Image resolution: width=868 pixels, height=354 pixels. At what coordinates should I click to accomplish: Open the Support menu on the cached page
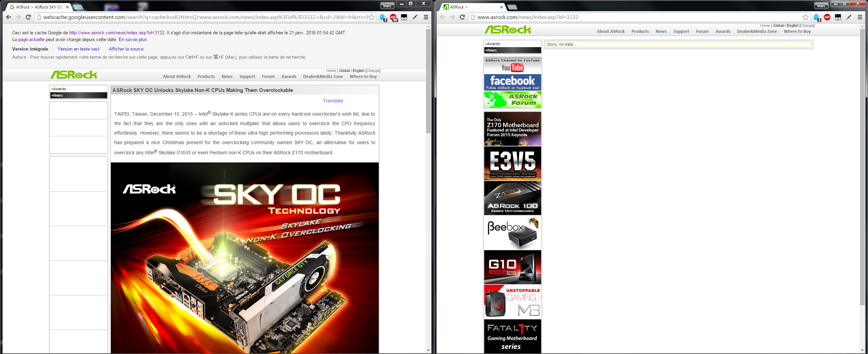pyautogui.click(x=247, y=77)
